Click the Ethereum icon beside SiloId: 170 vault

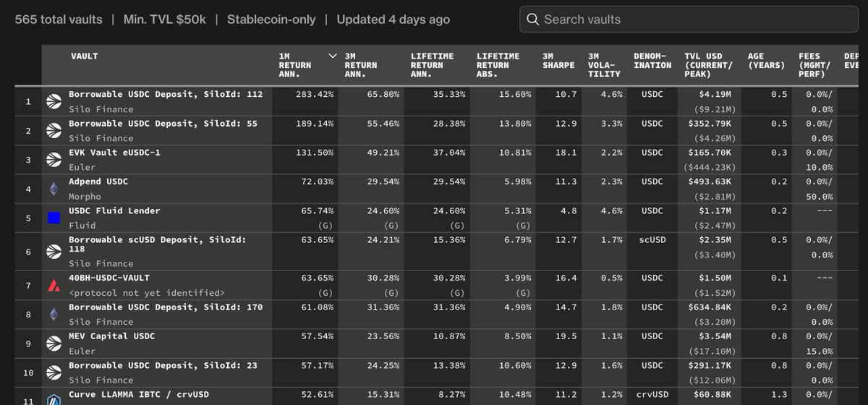pyautogui.click(x=54, y=315)
